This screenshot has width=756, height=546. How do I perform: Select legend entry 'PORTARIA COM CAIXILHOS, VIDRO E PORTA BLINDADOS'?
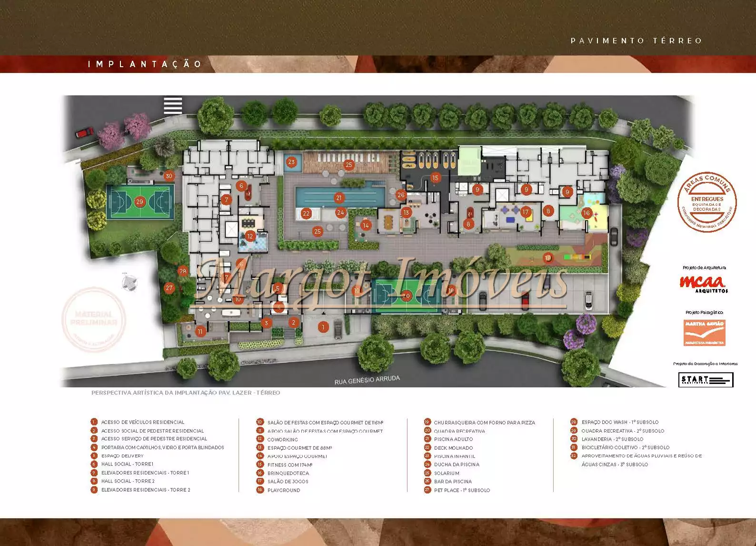tap(163, 447)
